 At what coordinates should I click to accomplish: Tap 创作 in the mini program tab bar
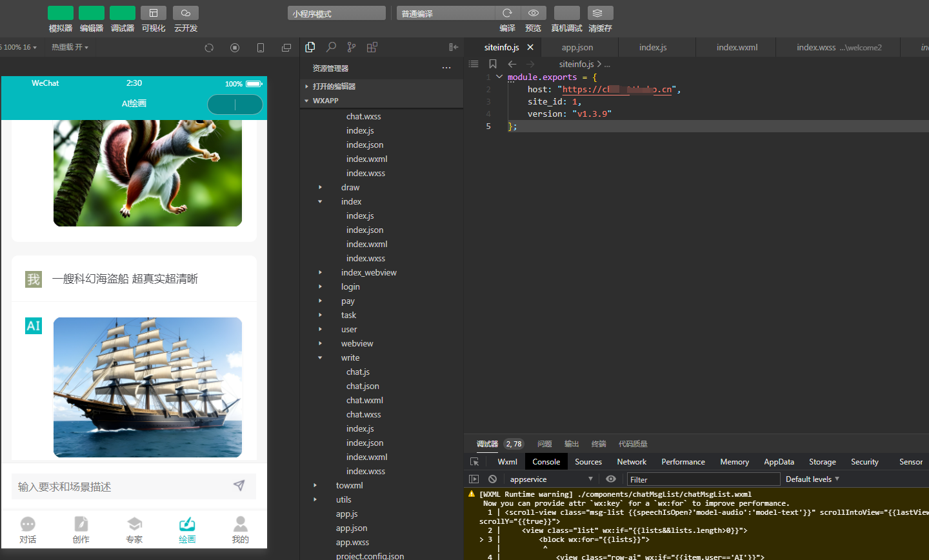click(x=81, y=530)
